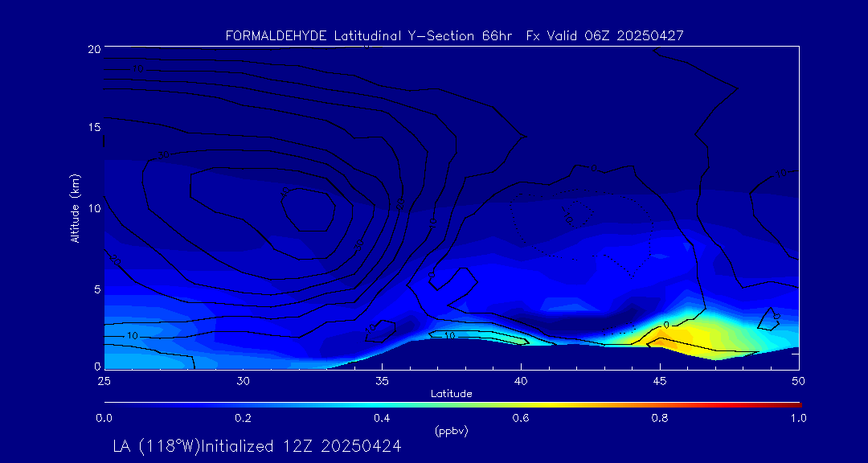This screenshot has height=463, width=868.
Task: Click altitude axis tick label 20
Action: [94, 48]
